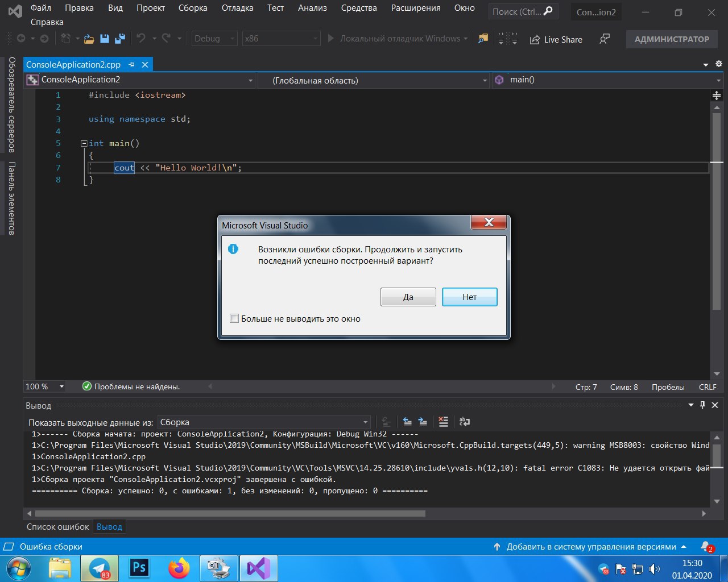This screenshot has width=728, height=582.
Task: Click the New Project toolbar icon
Action: pos(66,38)
